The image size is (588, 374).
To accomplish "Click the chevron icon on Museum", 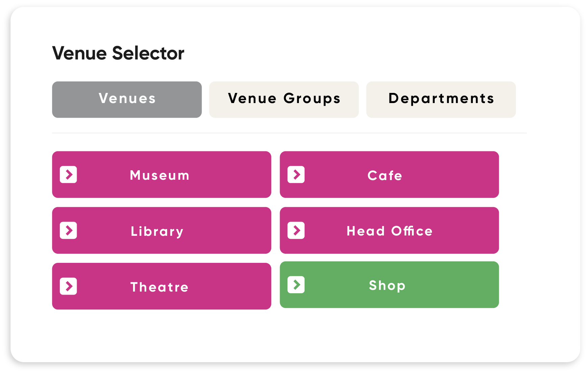I will 68,174.
